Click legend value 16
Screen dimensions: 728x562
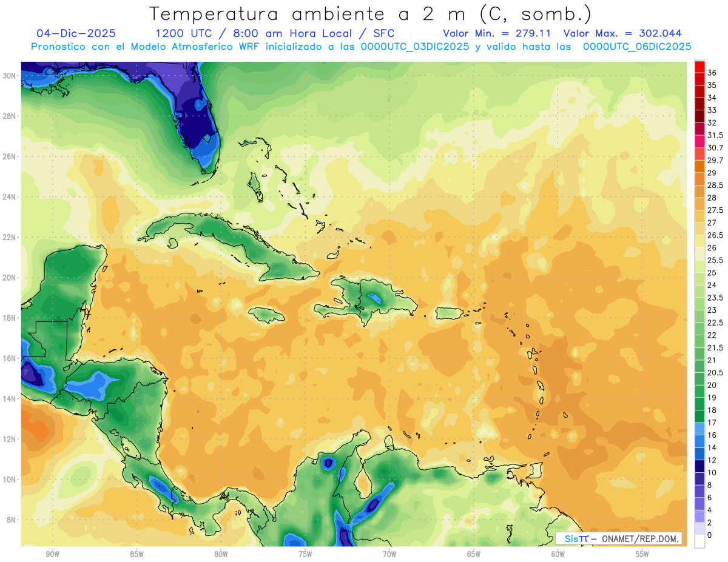[712, 435]
